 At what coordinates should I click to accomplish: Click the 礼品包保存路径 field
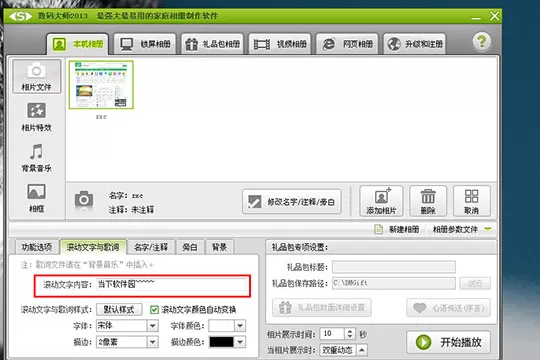pyautogui.click(x=394, y=283)
